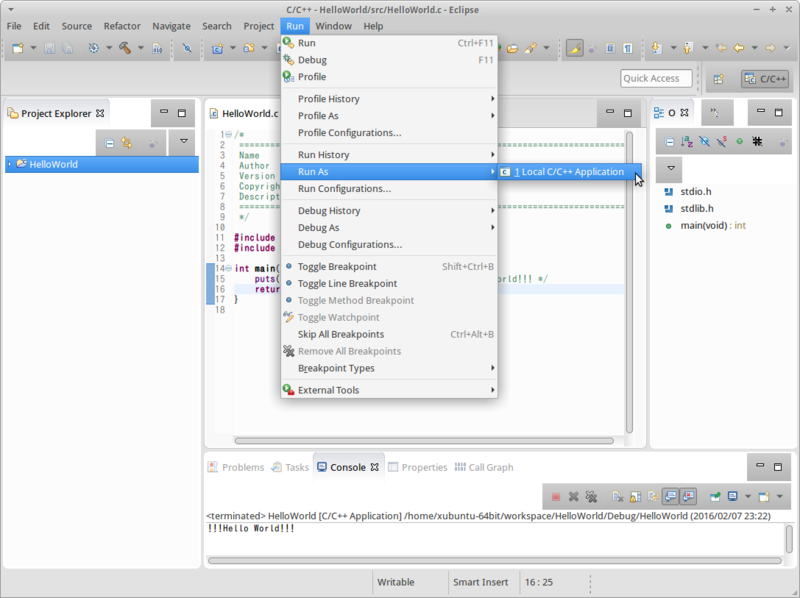This screenshot has height=598, width=800.
Task: Open the Profile History submenu
Action: pos(389,99)
